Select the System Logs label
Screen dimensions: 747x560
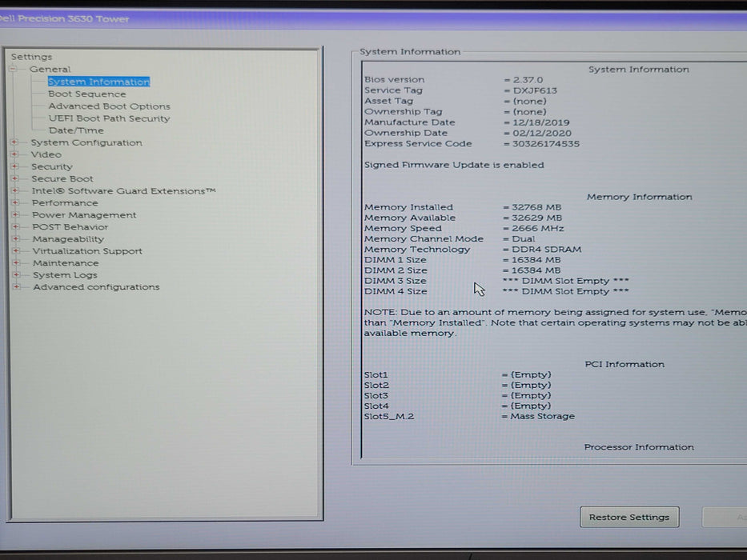point(66,275)
